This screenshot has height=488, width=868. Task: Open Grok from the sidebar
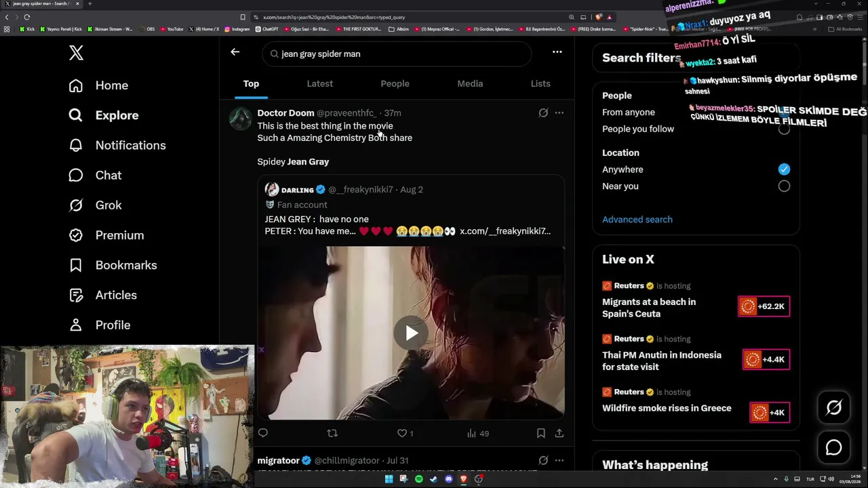coord(95,205)
